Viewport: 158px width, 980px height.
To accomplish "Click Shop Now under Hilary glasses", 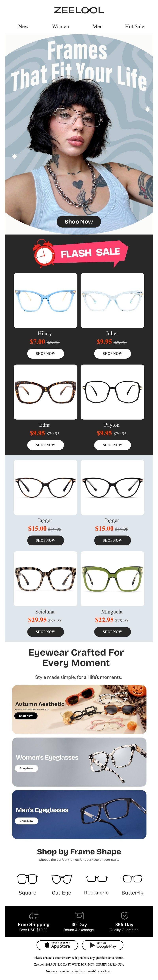I will click(46, 353).
